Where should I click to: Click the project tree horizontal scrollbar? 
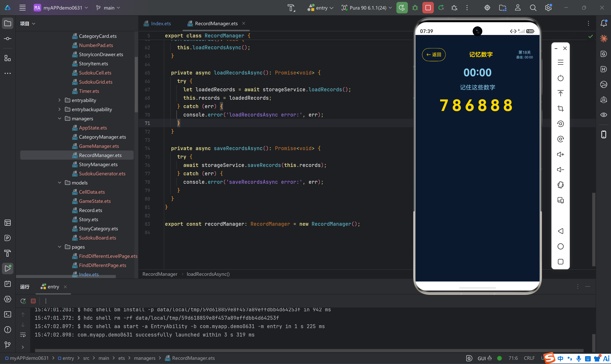pos(66,277)
